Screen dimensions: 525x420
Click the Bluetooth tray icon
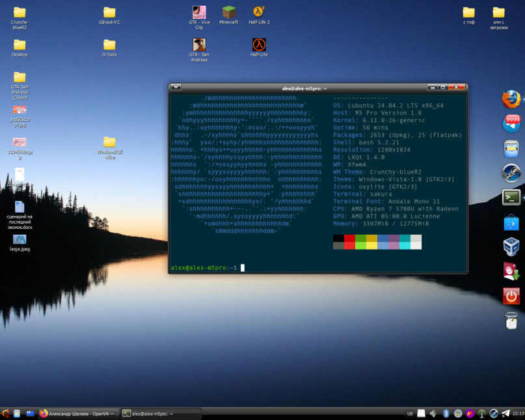click(446, 413)
